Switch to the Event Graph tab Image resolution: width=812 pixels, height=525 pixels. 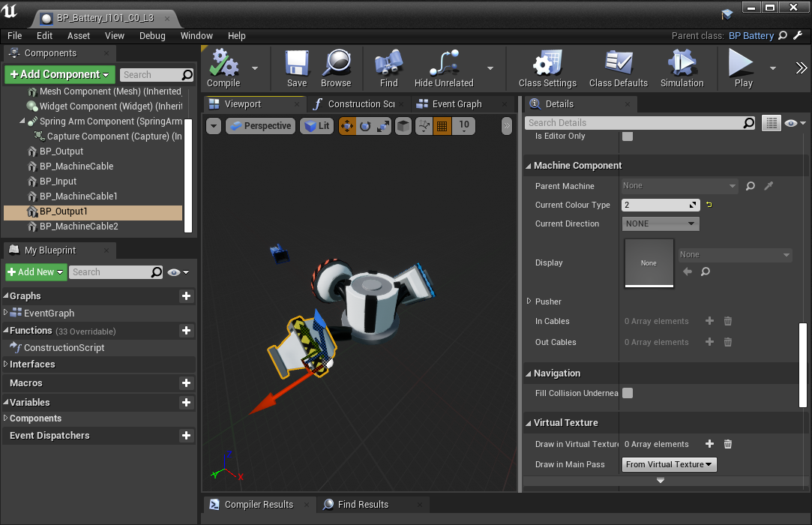[x=456, y=104]
